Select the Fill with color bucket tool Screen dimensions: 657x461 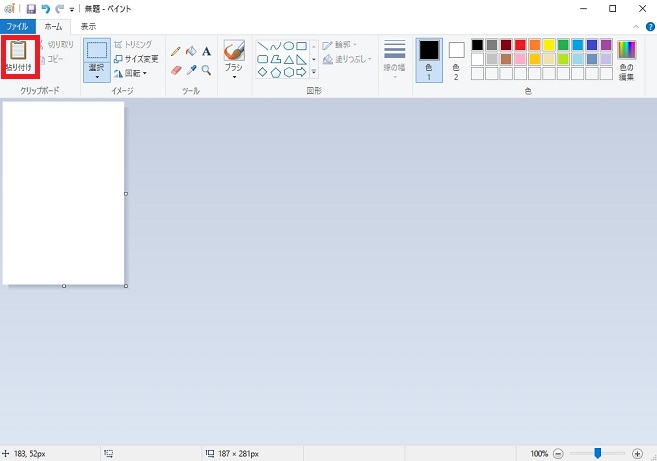191,51
